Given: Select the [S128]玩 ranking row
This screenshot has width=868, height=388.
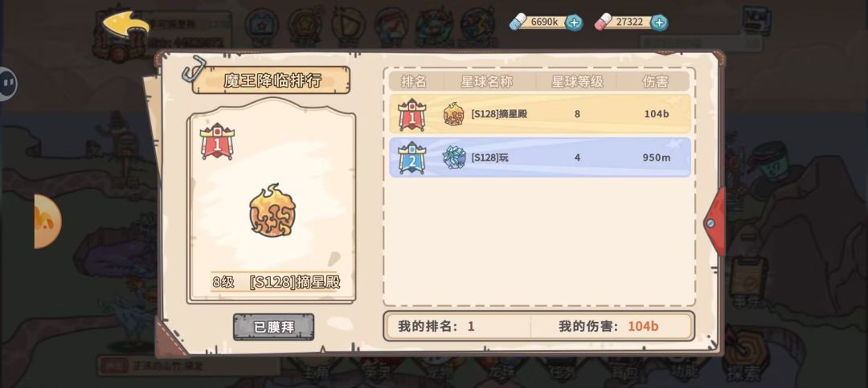Looking at the screenshot, I should click(540, 157).
